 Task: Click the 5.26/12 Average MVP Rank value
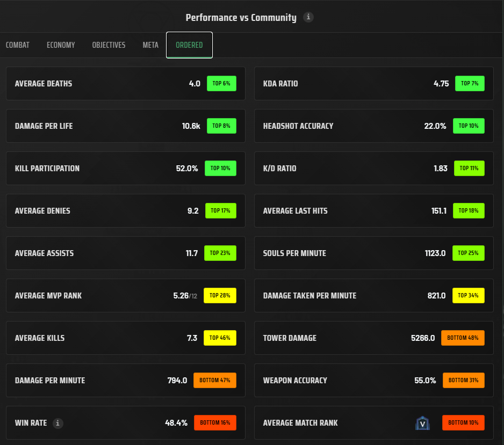(185, 296)
